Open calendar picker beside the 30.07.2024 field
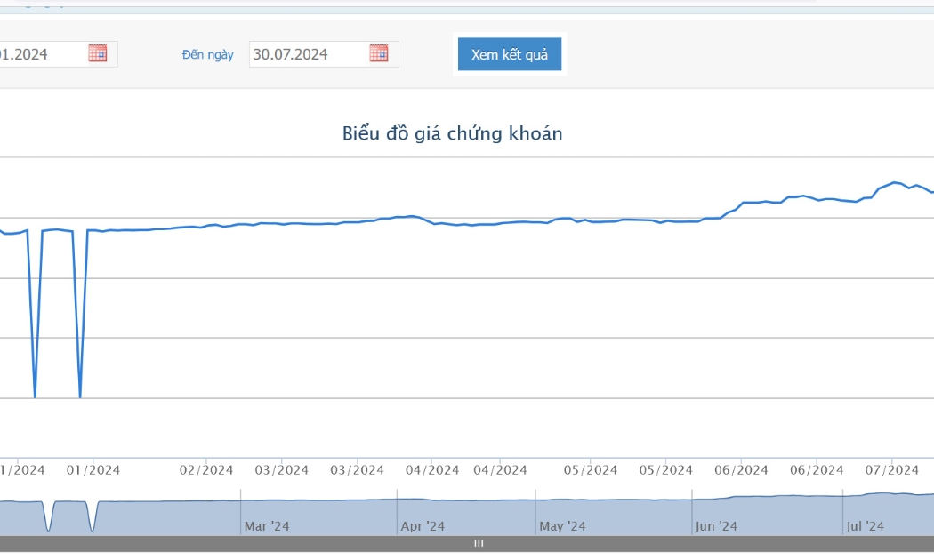Image resolution: width=934 pixels, height=560 pixels. pyautogui.click(x=379, y=53)
